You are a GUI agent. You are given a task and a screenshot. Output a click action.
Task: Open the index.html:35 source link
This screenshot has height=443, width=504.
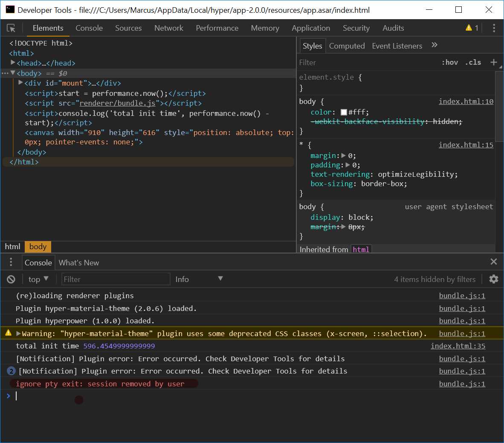[x=458, y=346]
